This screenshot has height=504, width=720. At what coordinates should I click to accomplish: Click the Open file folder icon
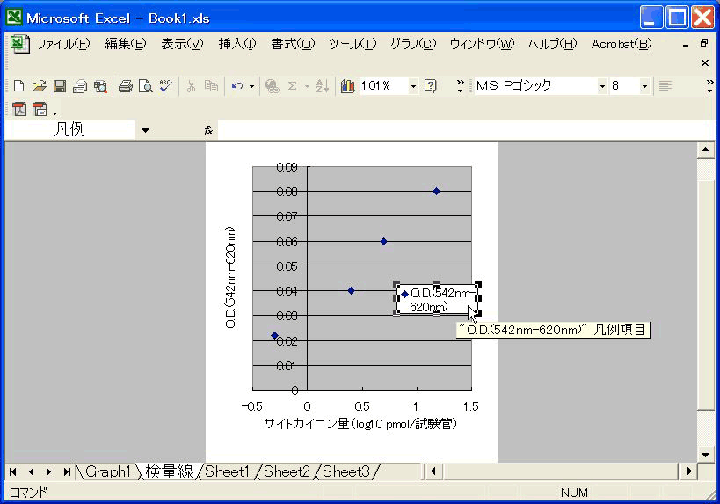coord(39,87)
